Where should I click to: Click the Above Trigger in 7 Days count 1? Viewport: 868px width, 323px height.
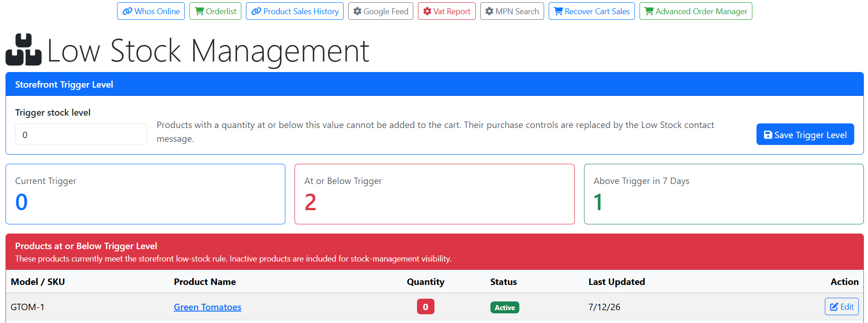point(598,202)
